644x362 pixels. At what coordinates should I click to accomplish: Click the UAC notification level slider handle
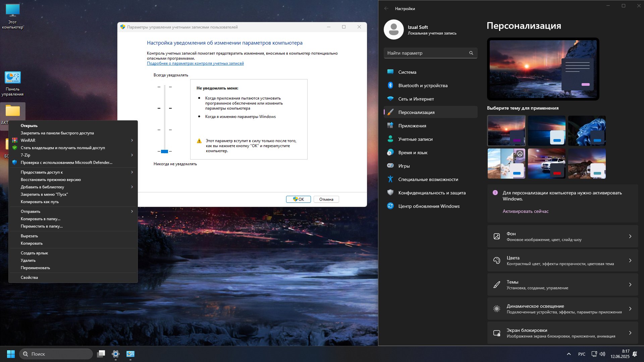tap(164, 152)
